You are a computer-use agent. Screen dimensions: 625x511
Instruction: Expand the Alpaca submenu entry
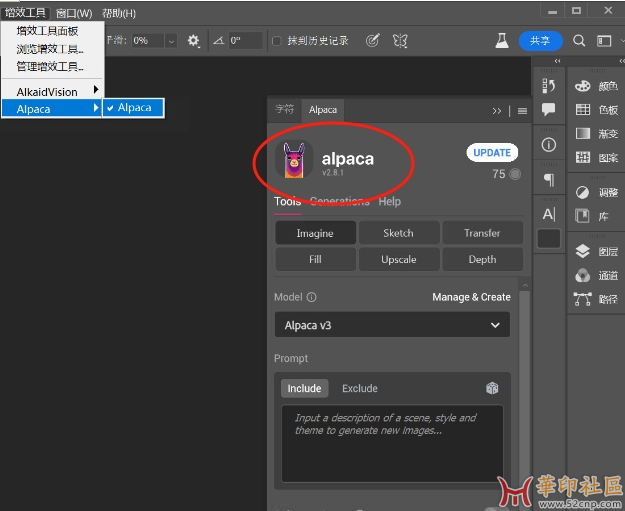51,109
